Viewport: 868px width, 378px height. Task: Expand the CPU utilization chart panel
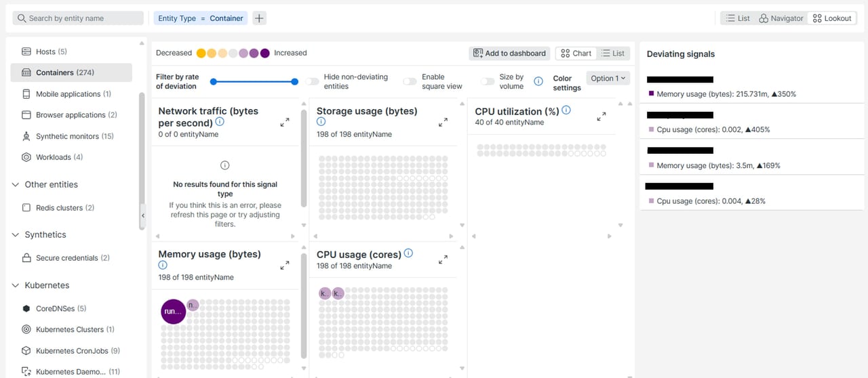[601, 117]
